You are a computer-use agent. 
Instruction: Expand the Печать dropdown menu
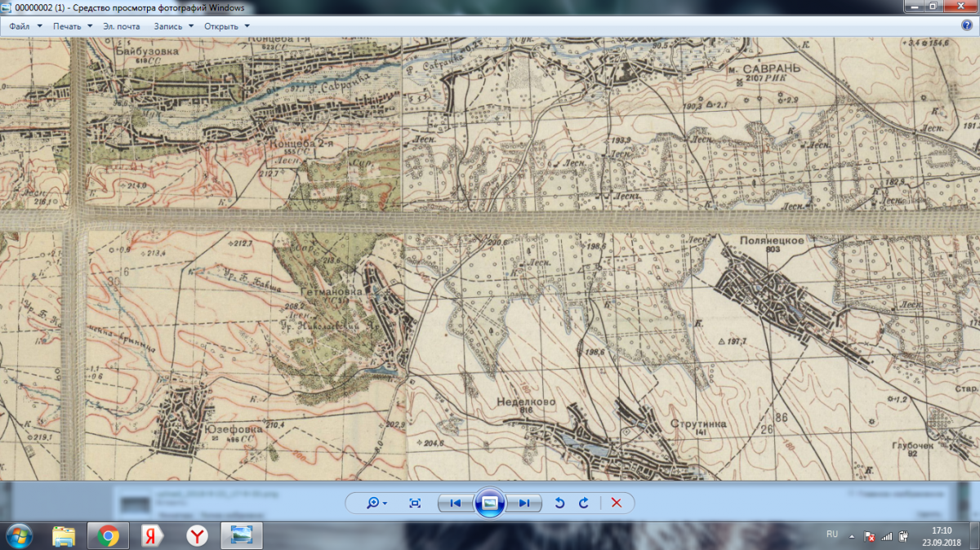[x=72, y=26]
